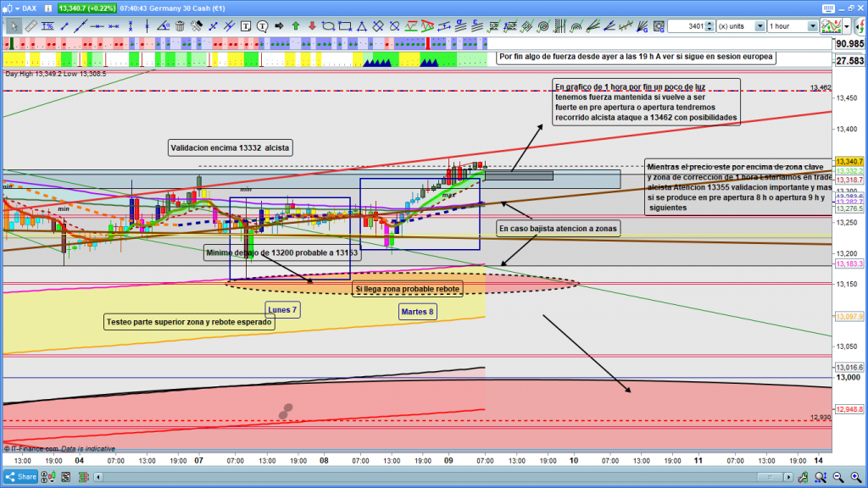Click the info icon next to DAX
This screenshot has width=868, height=488.
pos(49,8)
